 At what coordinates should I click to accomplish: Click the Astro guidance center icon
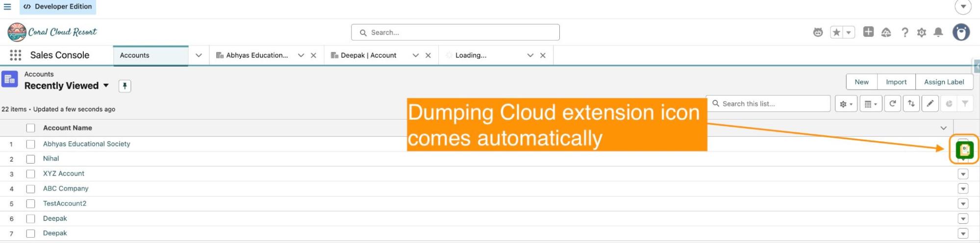coord(818,32)
